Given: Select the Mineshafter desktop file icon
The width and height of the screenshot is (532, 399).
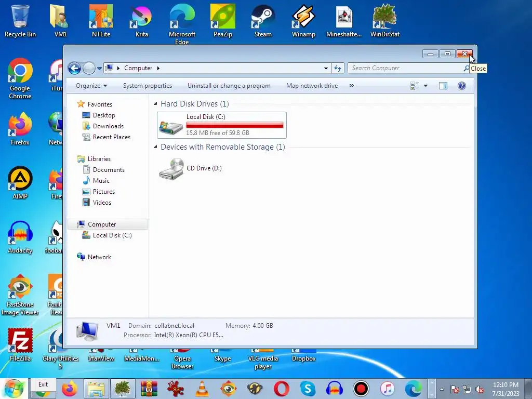Looking at the screenshot, I should tap(344, 20).
